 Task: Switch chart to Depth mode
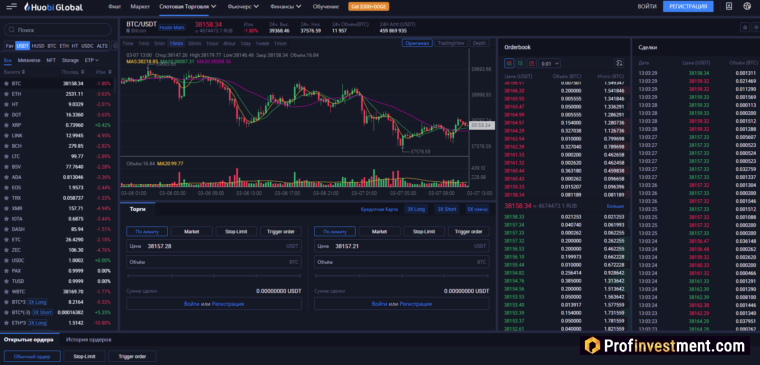coord(479,43)
